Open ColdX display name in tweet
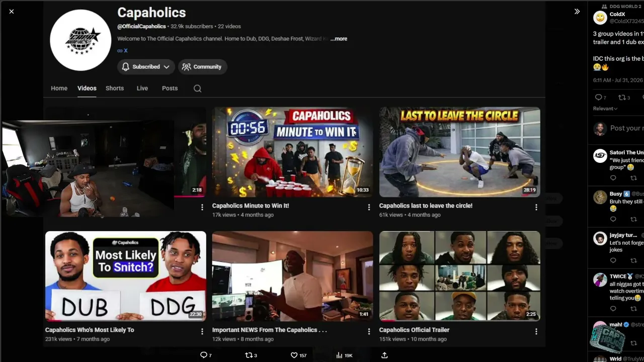 click(x=617, y=15)
